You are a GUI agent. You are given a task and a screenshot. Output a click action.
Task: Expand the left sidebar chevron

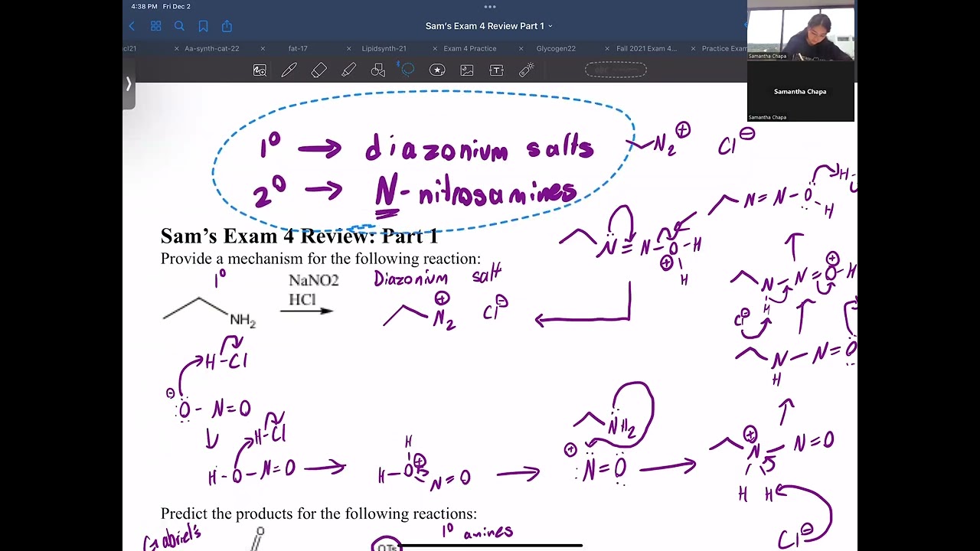tap(129, 83)
